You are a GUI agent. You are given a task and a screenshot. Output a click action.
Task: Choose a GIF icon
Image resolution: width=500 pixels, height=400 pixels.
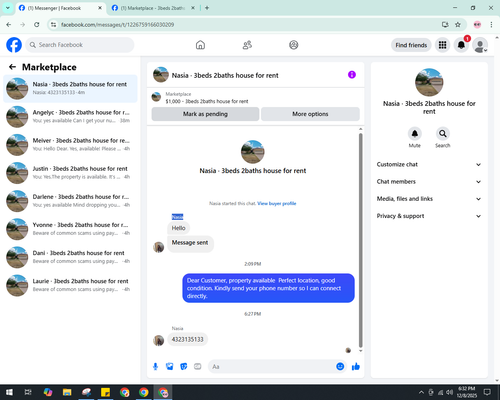[x=198, y=367]
